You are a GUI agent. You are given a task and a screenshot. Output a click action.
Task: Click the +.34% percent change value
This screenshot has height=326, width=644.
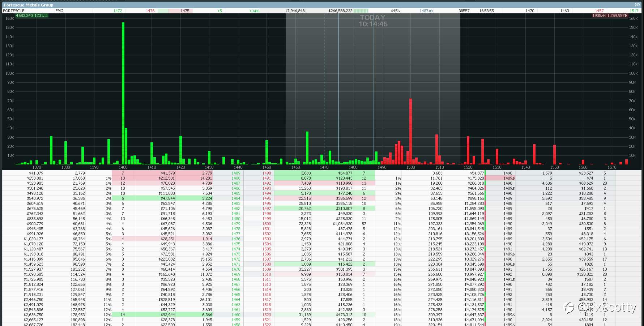point(254,11)
